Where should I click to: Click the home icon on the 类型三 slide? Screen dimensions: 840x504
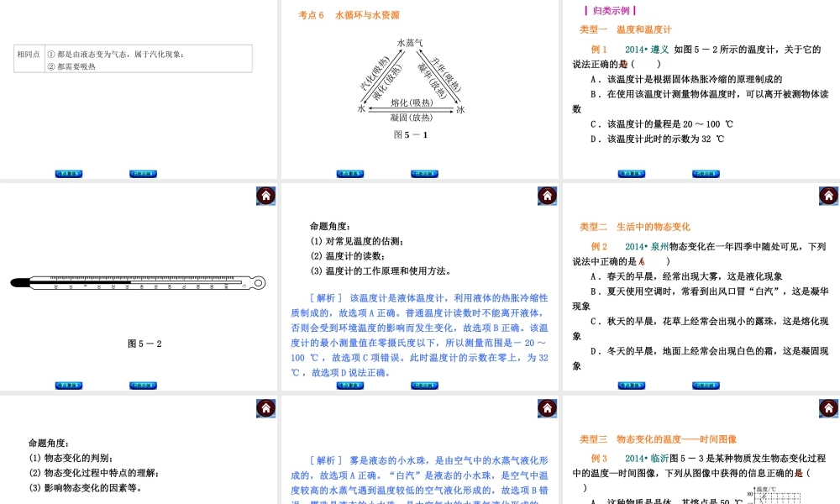829,408
